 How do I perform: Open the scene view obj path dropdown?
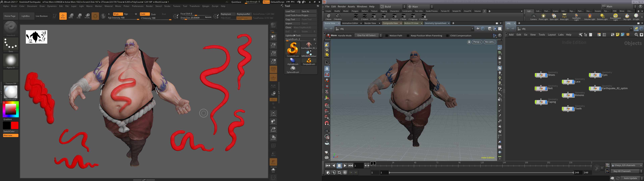point(472,29)
